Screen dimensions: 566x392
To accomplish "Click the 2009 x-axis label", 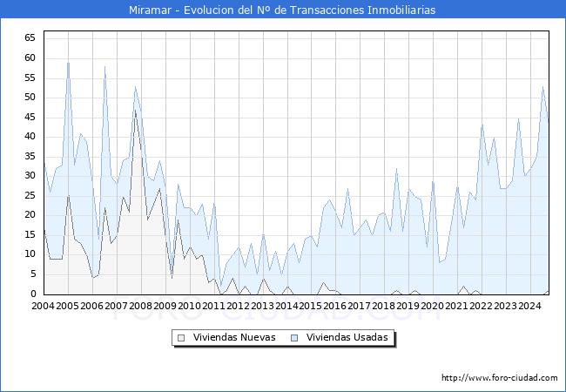I will tap(165, 306).
